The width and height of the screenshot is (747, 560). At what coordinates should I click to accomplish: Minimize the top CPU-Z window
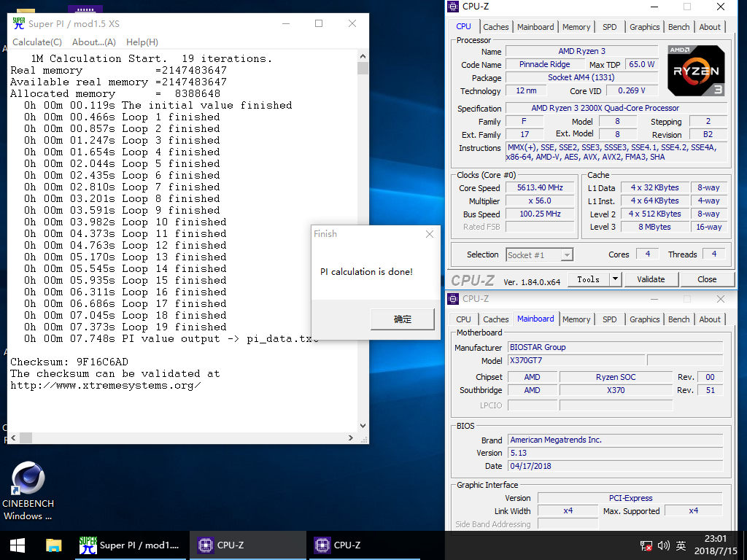tap(654, 7)
